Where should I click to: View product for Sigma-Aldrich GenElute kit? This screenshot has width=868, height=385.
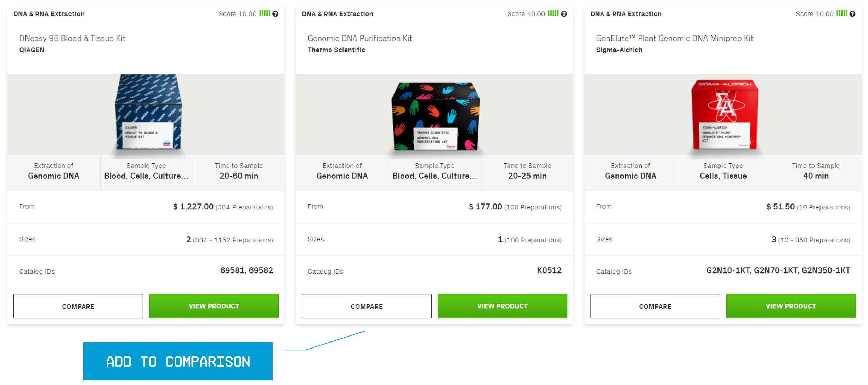point(791,306)
